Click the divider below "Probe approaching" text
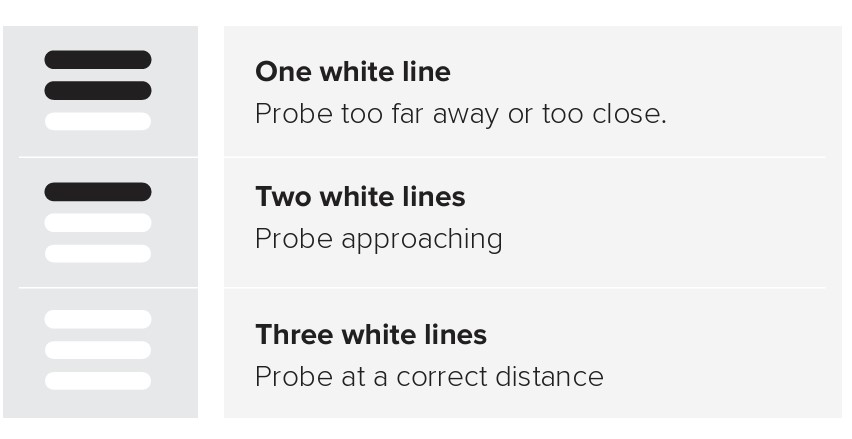This screenshot has width=852, height=439. (525, 288)
